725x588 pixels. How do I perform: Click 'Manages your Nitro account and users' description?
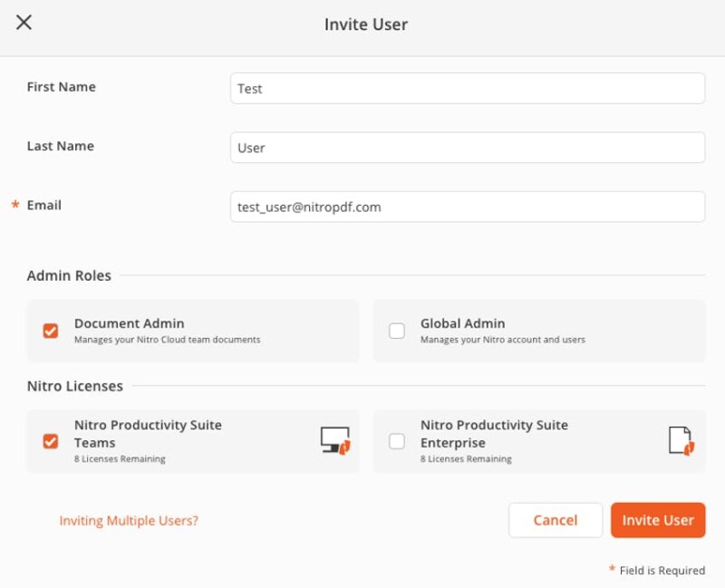503,340
